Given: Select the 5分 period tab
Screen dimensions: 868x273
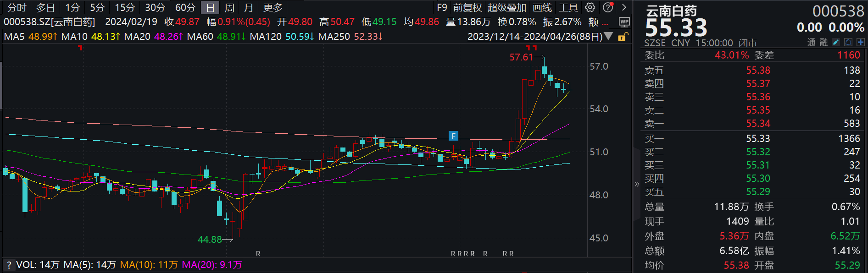Looking at the screenshot, I should click(x=97, y=8).
